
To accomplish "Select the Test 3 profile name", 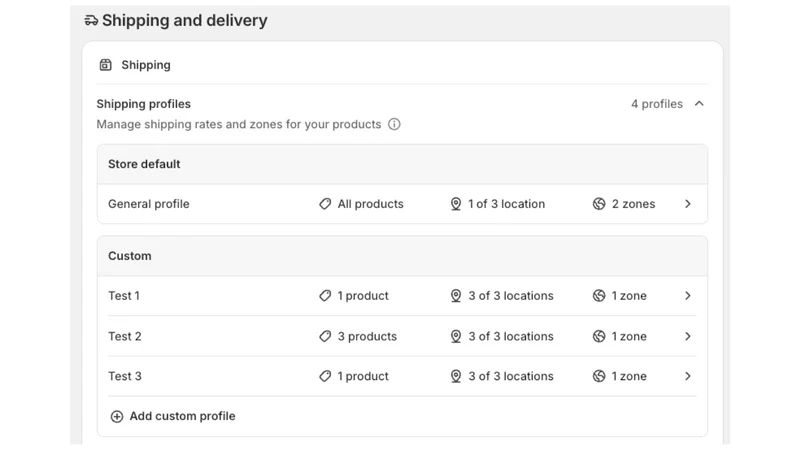I will 124,377.
